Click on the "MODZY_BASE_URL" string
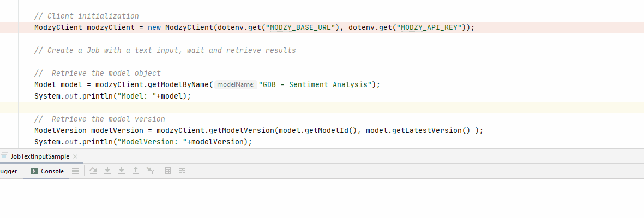Screen dimensions: 644x218 [x=299, y=27]
